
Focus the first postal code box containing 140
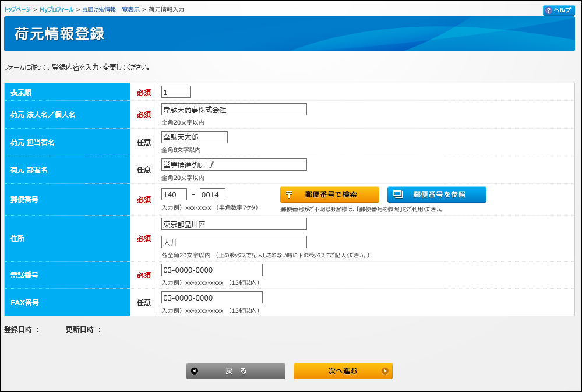174,195
